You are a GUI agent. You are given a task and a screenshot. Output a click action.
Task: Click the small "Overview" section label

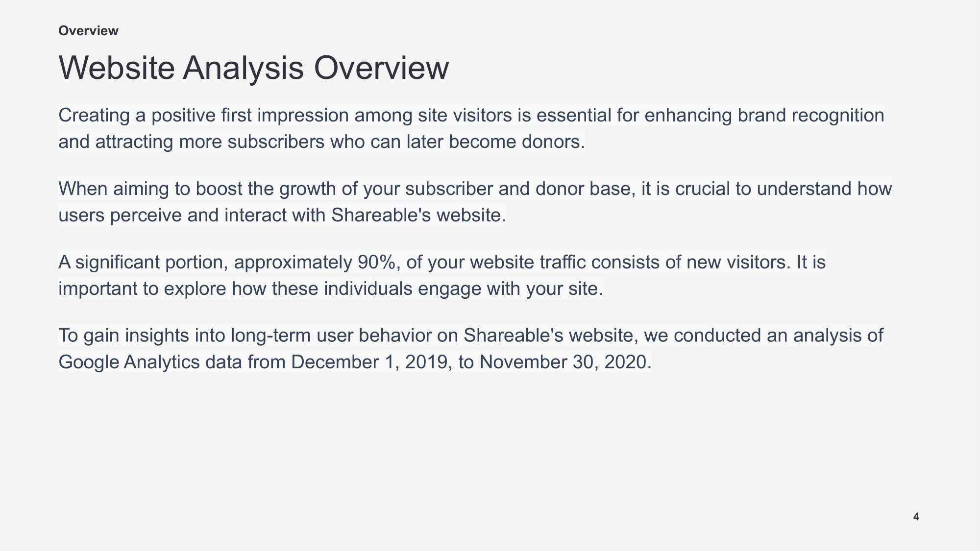88,31
